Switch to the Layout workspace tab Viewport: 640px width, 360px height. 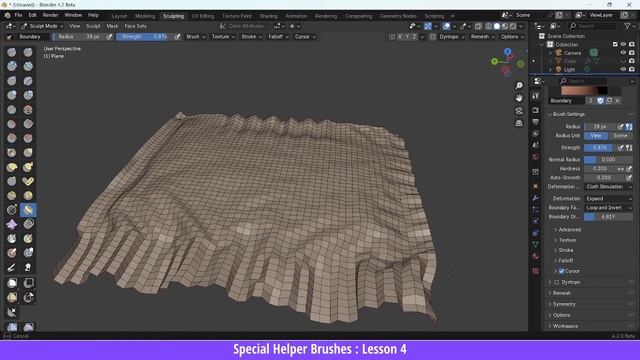(119, 16)
